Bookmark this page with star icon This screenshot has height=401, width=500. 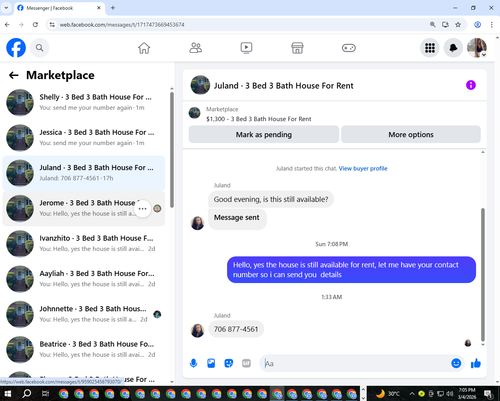click(x=458, y=25)
